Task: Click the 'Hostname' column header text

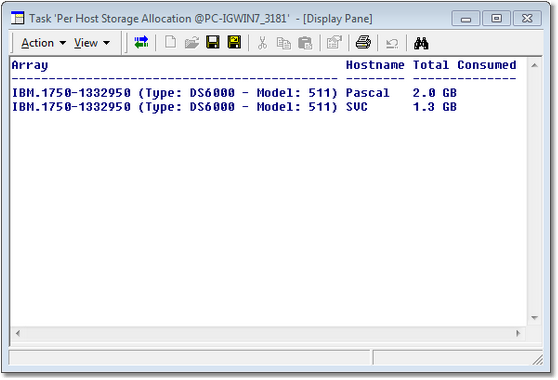Action: (375, 65)
